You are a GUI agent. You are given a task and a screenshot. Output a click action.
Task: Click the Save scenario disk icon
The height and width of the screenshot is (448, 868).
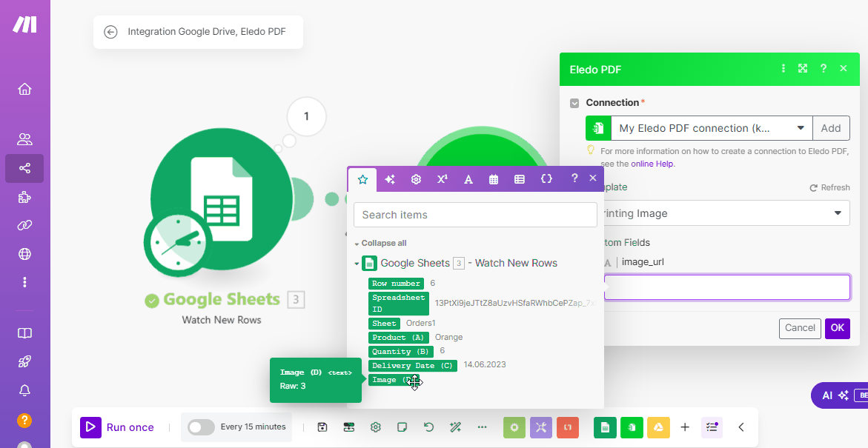[x=322, y=427]
